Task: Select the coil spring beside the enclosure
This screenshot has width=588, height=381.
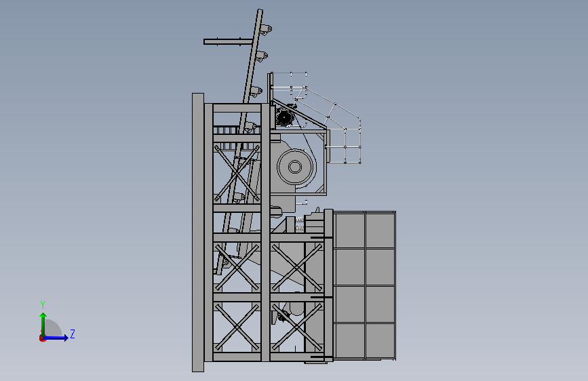Action: pyautogui.click(x=300, y=224)
